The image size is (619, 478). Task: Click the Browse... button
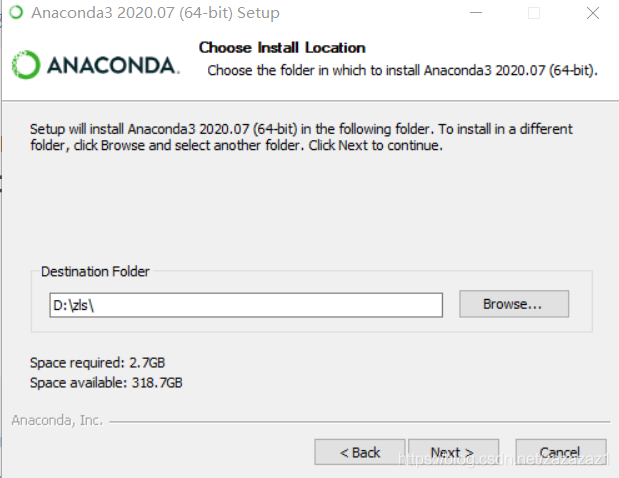[513, 303]
